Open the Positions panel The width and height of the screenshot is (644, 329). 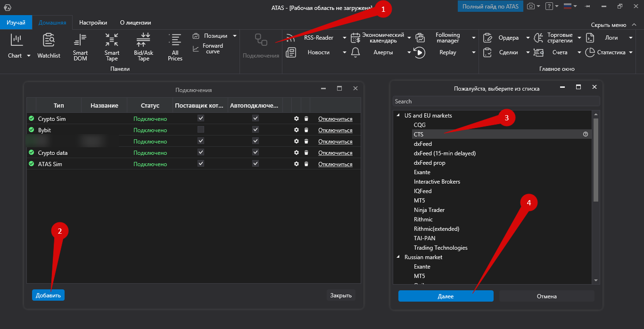(x=210, y=36)
